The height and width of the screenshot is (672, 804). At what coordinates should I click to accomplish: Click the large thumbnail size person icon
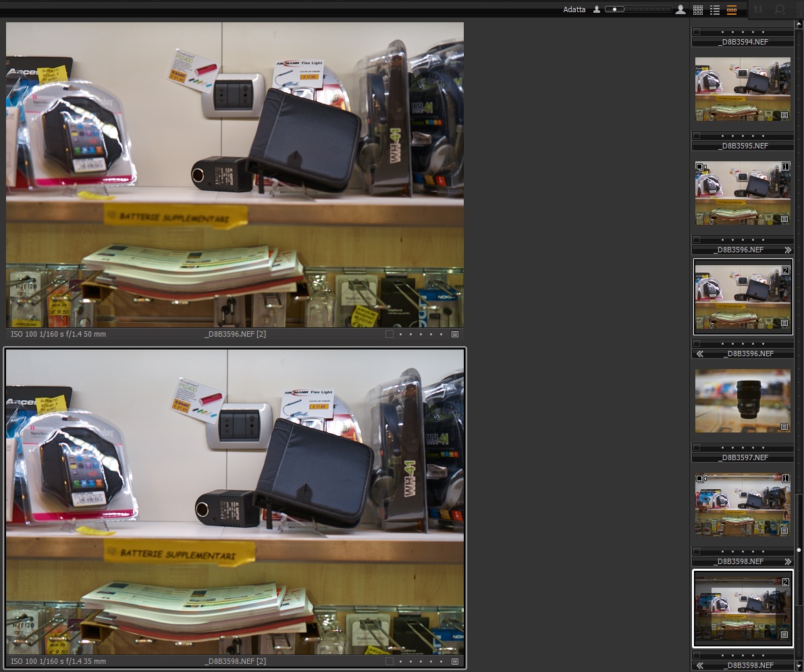tap(680, 9)
